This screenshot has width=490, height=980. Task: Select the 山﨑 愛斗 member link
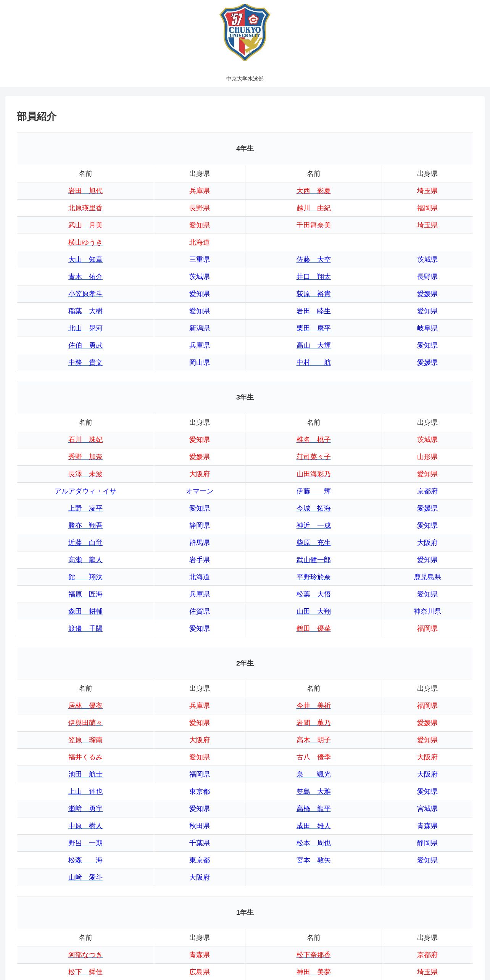point(85,877)
